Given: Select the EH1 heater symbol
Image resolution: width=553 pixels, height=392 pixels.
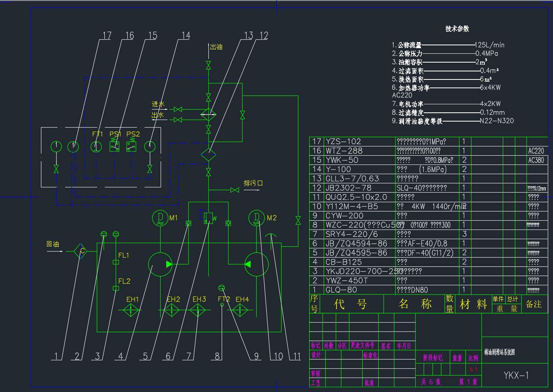Looking at the screenshot, I should pyautogui.click(x=131, y=311).
